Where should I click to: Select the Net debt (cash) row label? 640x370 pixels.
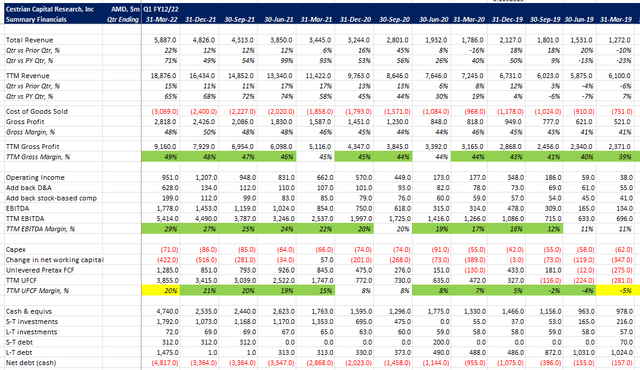click(x=31, y=363)
